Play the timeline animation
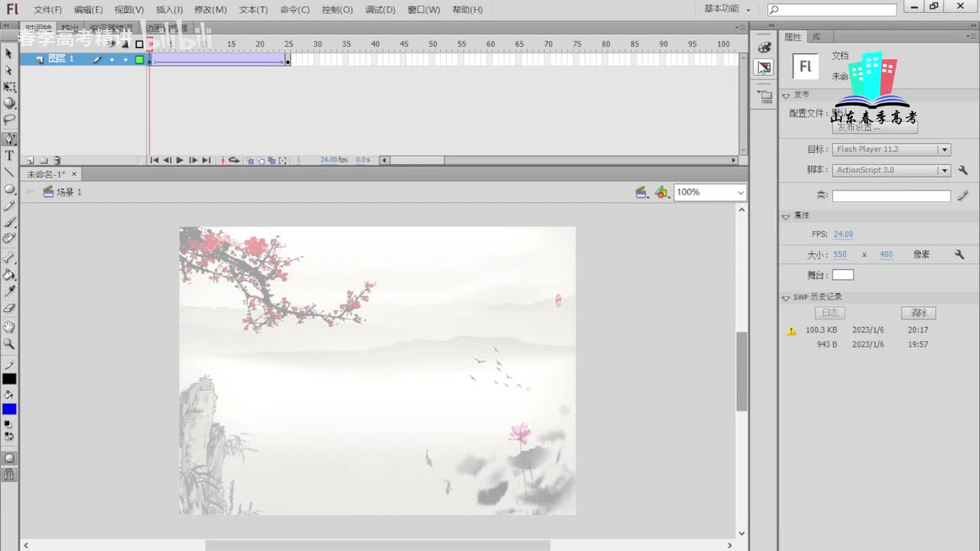Image resolution: width=980 pixels, height=551 pixels. click(x=180, y=161)
